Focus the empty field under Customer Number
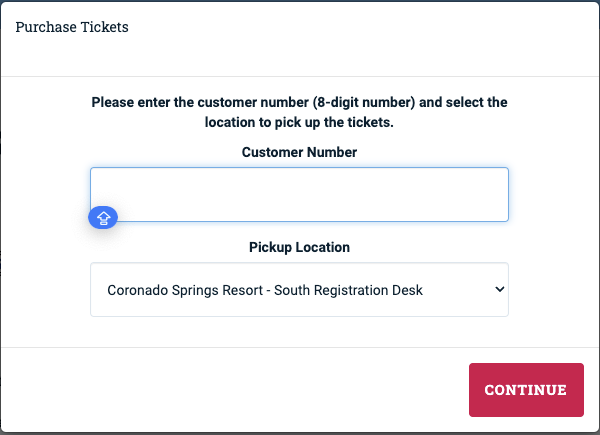 (x=299, y=193)
